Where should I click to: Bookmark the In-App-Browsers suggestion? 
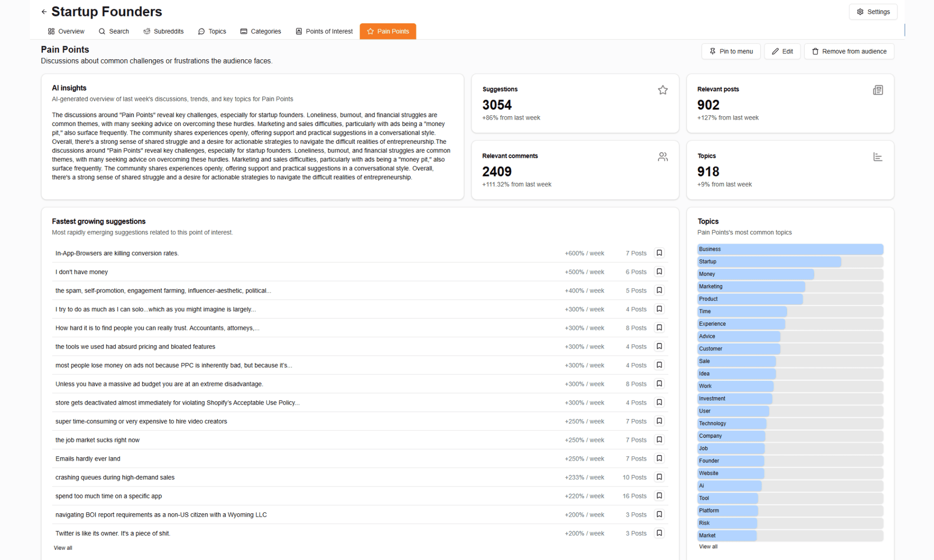pos(659,253)
